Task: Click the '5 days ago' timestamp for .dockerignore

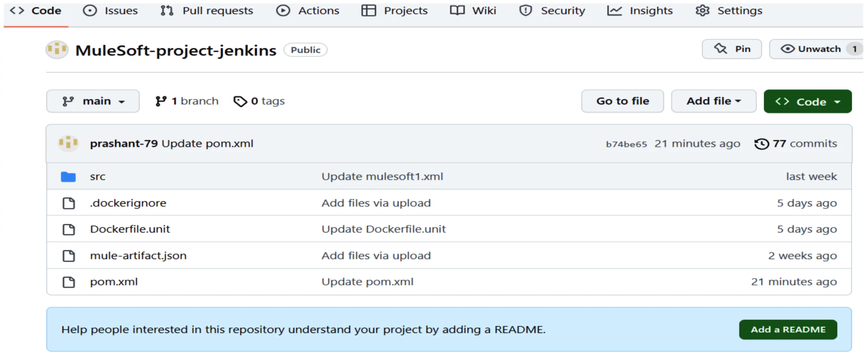Action: click(x=807, y=203)
